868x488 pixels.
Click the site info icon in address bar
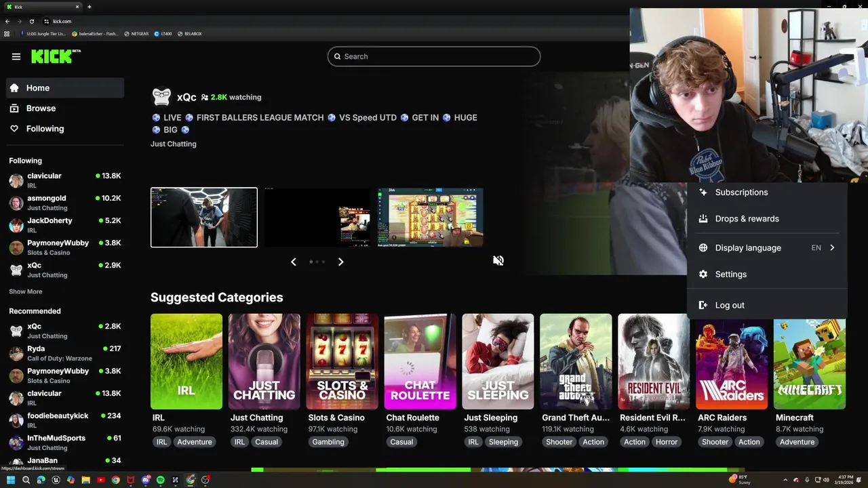click(x=47, y=21)
